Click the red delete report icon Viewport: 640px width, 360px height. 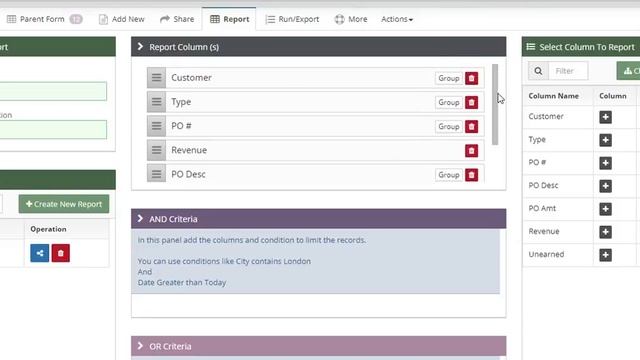(x=60, y=253)
